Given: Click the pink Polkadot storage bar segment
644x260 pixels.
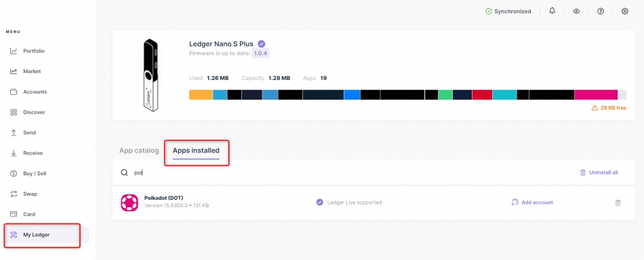Looking at the screenshot, I should (x=596, y=95).
